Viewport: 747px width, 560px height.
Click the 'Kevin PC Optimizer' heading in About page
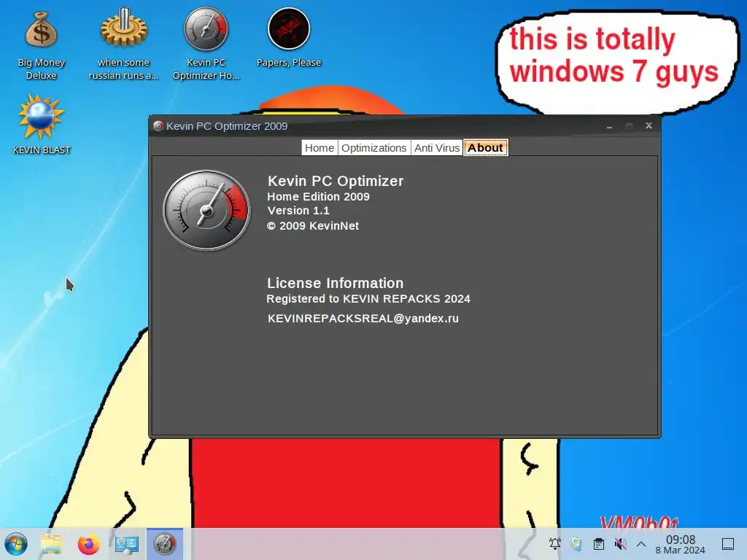click(x=336, y=181)
